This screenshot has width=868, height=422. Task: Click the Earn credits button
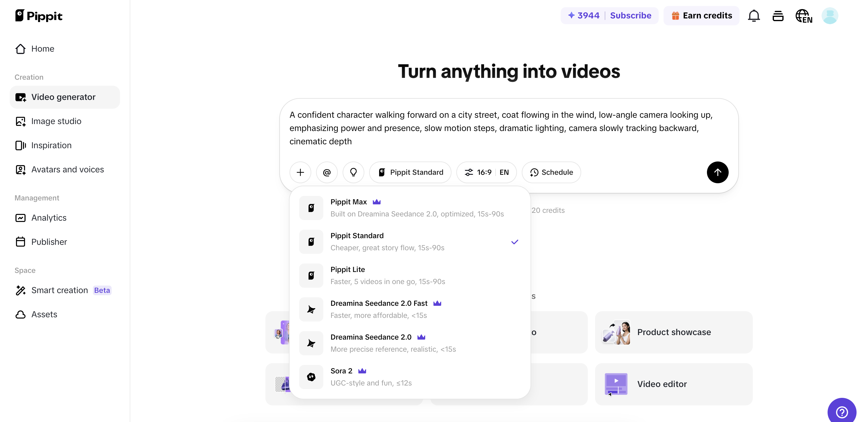tap(701, 15)
